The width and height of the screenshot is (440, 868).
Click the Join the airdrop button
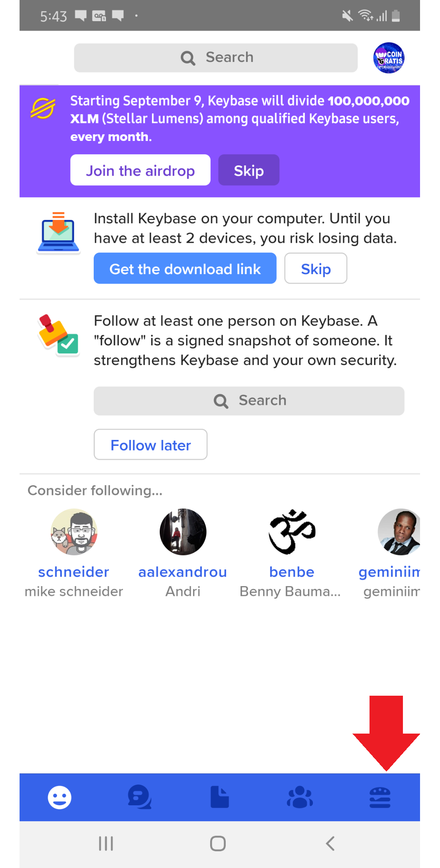coord(140,170)
